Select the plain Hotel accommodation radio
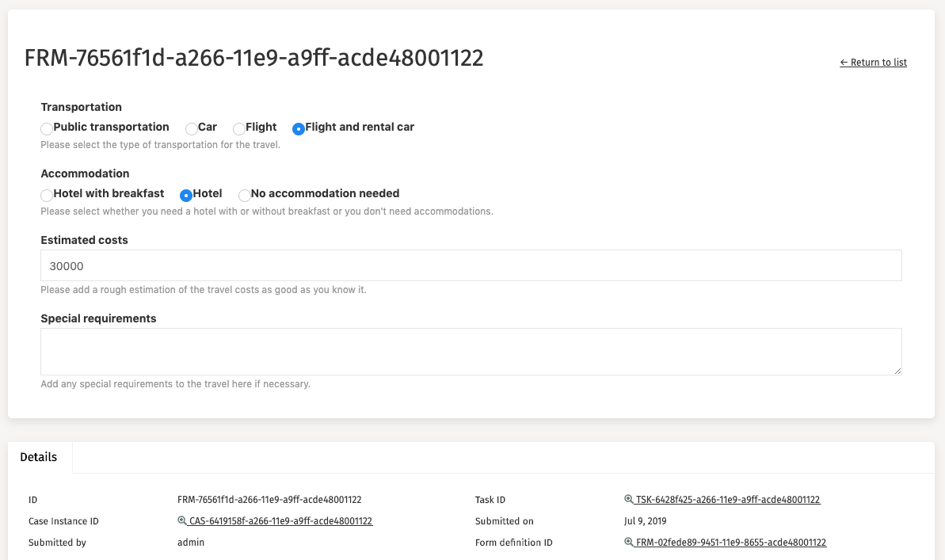Image resolution: width=945 pixels, height=560 pixels. (x=187, y=195)
